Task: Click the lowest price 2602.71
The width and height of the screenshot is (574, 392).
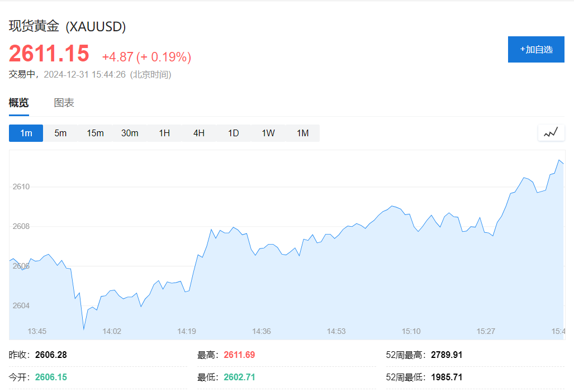Action: pyautogui.click(x=239, y=377)
